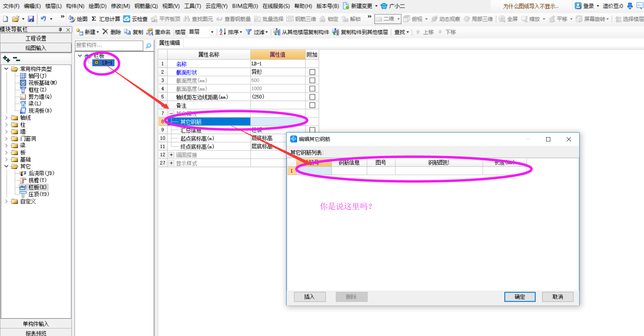This screenshot has width=644, height=336.
Task: Run 汇总计算 summary calculation
Action: coord(106,19)
